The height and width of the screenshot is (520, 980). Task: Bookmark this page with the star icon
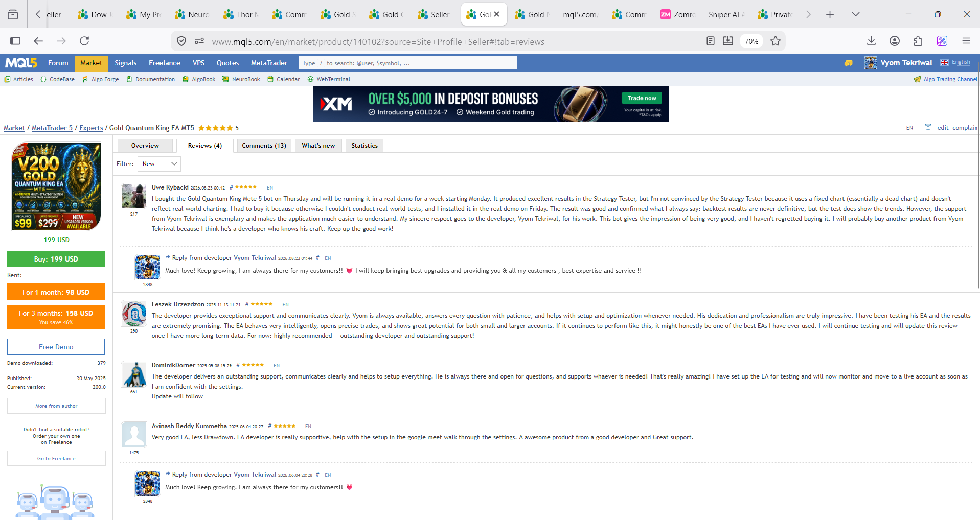[776, 41]
